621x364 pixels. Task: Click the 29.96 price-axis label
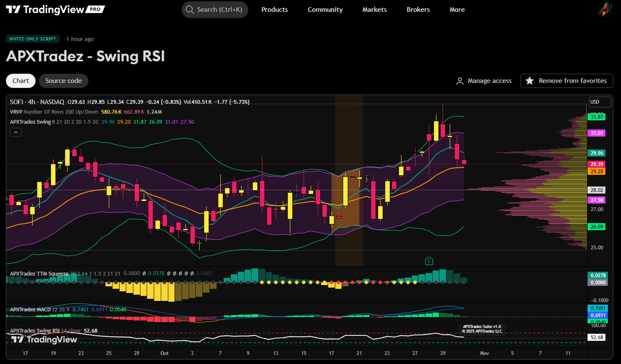click(596, 153)
